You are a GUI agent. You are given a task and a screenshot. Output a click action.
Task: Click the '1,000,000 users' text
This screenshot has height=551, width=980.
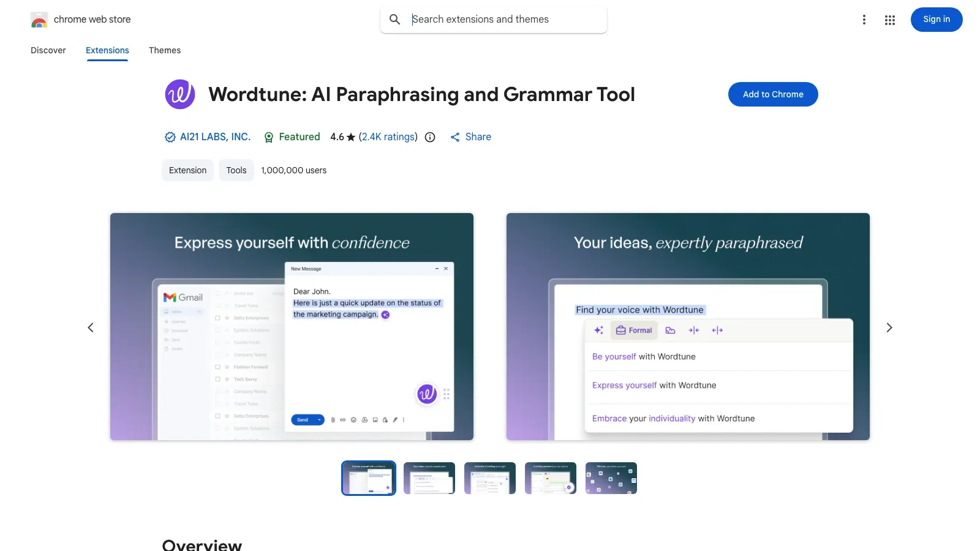pyautogui.click(x=294, y=170)
